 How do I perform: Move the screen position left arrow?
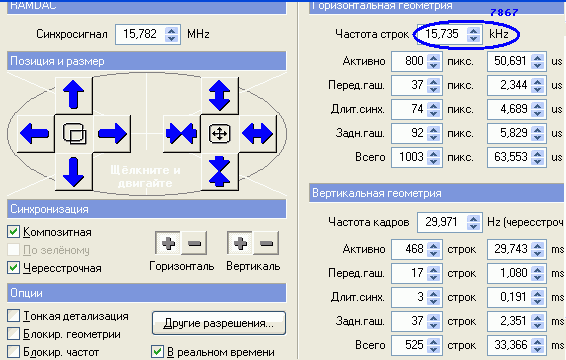pos(35,134)
